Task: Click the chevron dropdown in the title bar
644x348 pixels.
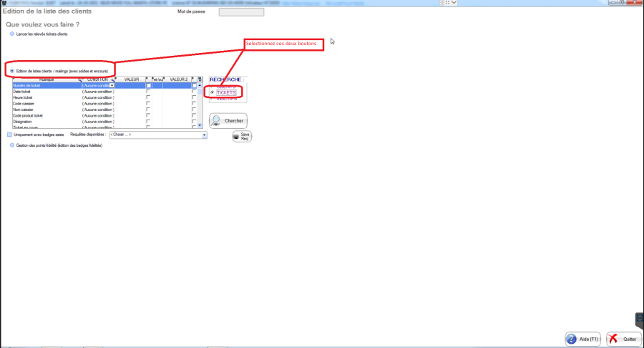Action: tap(454, 3)
